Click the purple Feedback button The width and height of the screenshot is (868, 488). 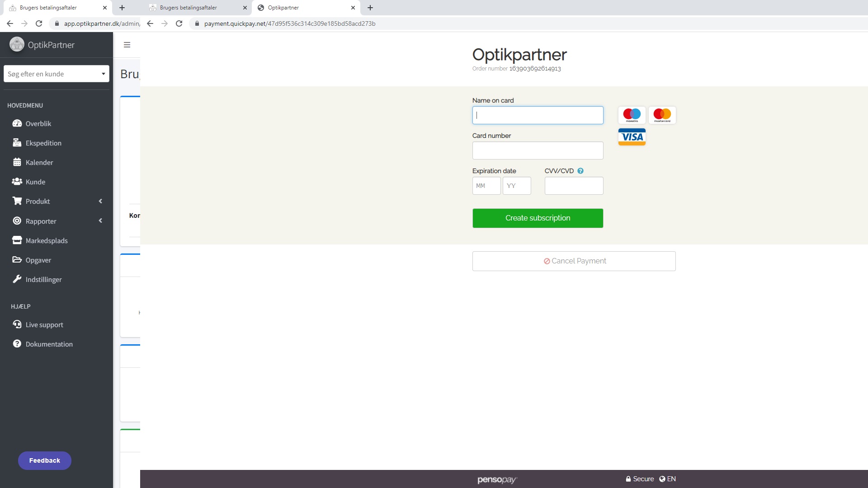pos(44,460)
